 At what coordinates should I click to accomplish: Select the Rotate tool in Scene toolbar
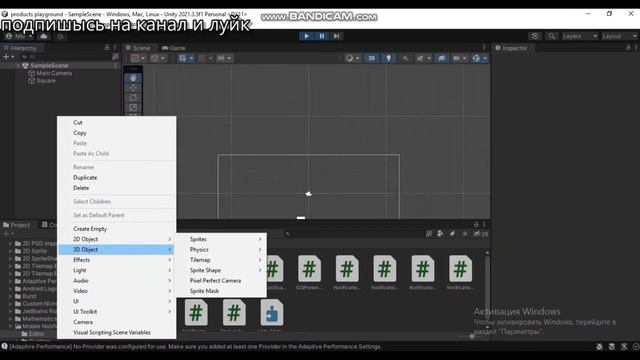[133, 98]
